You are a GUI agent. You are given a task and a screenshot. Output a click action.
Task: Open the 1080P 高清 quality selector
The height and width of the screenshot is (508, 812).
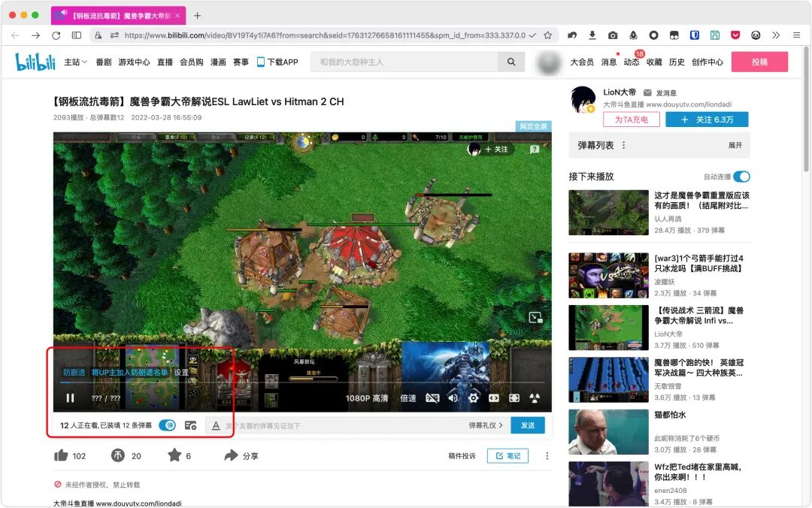[367, 398]
